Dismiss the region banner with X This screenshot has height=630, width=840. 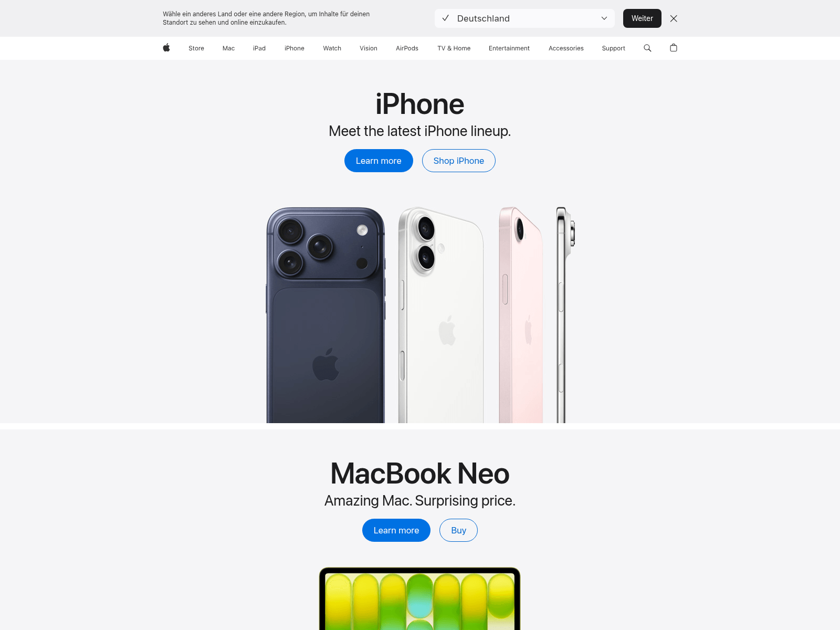674,18
